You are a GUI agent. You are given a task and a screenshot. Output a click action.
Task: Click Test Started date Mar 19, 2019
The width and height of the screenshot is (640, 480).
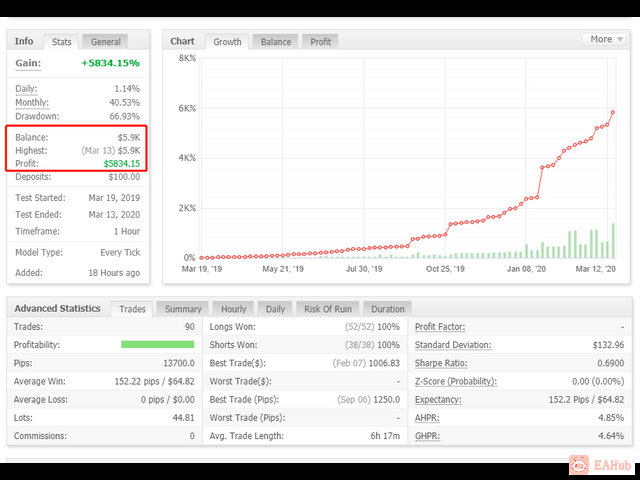(114, 198)
